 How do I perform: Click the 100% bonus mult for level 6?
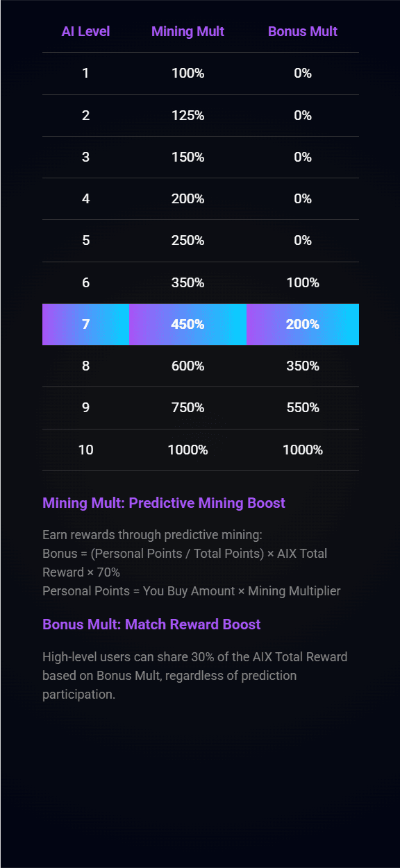[x=303, y=282]
